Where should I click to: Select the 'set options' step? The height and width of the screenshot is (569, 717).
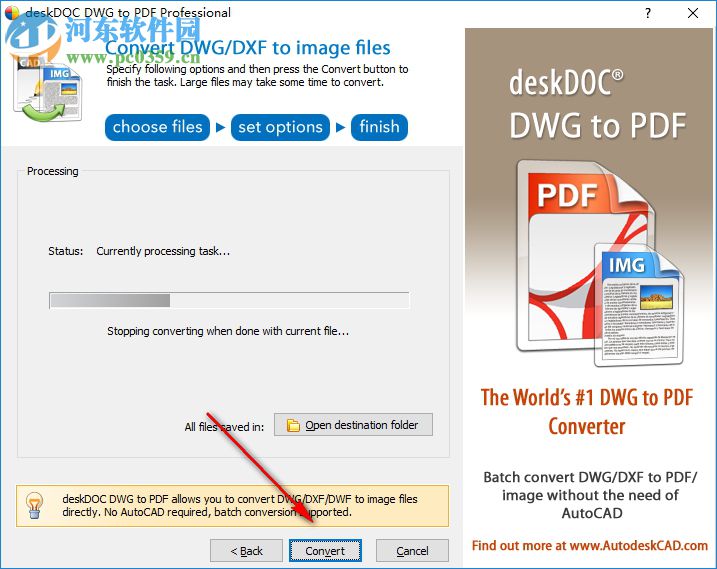pyautogui.click(x=280, y=127)
